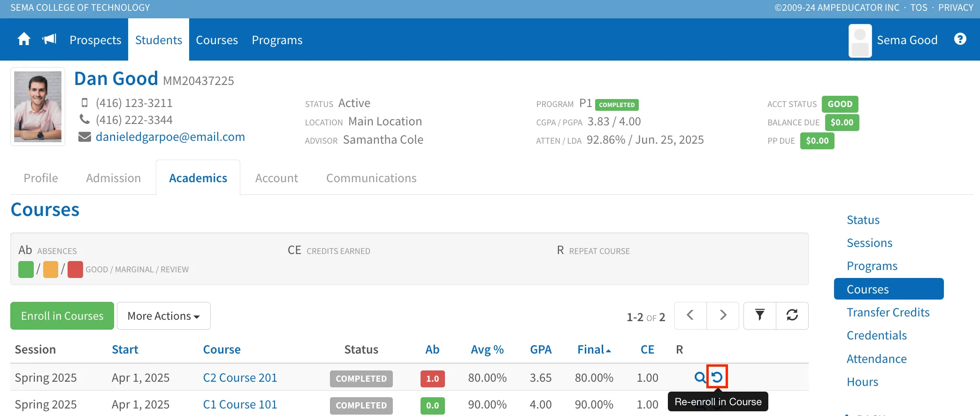Viewport: 980px width, 416px height.
Task: Open the courses filter funnel icon
Action: click(760, 316)
